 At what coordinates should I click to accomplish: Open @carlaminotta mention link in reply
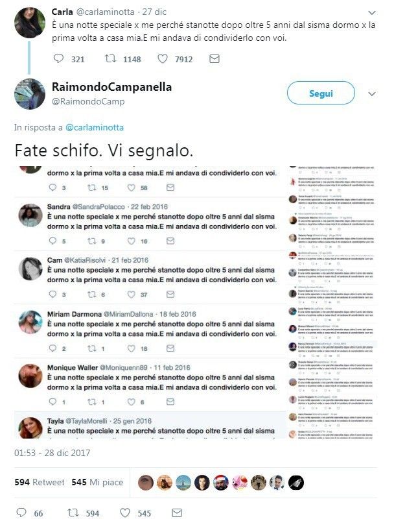[x=95, y=128]
